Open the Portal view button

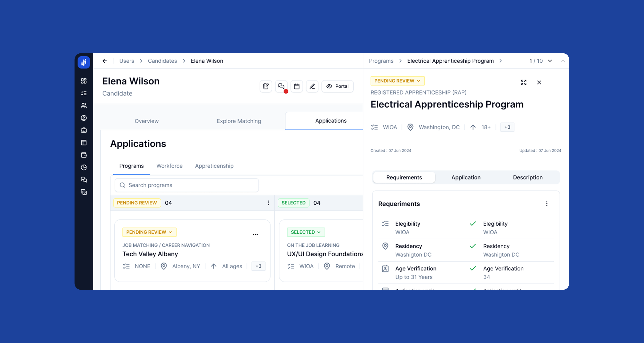pos(338,86)
